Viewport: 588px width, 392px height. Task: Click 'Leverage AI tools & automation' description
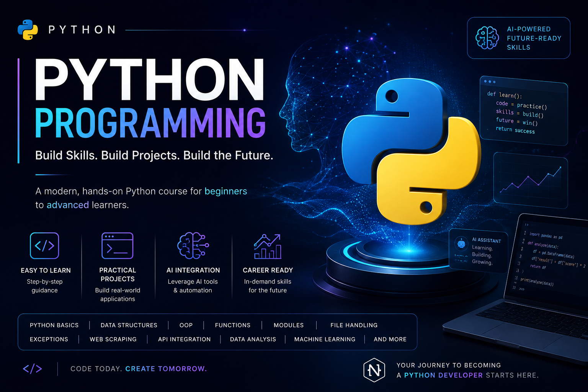click(x=193, y=286)
